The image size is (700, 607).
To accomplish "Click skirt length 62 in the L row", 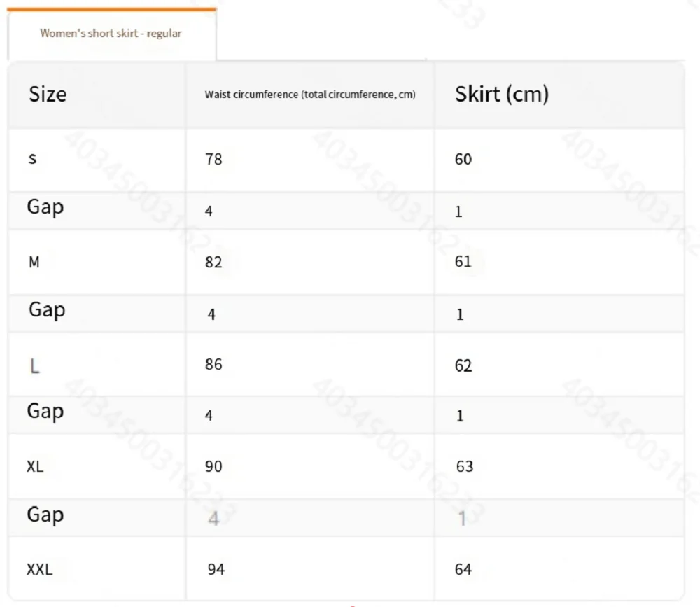I will 463,365.
